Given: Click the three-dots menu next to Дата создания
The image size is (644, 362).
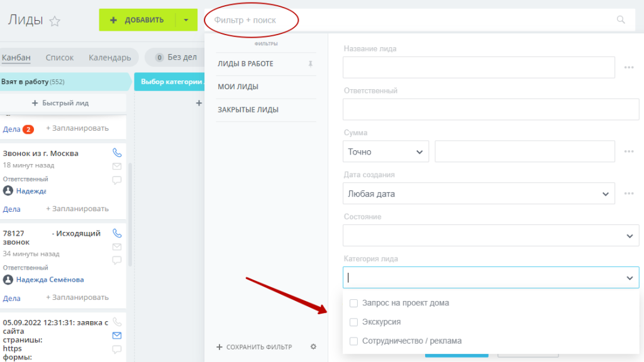Looking at the screenshot, I should click(628, 194).
